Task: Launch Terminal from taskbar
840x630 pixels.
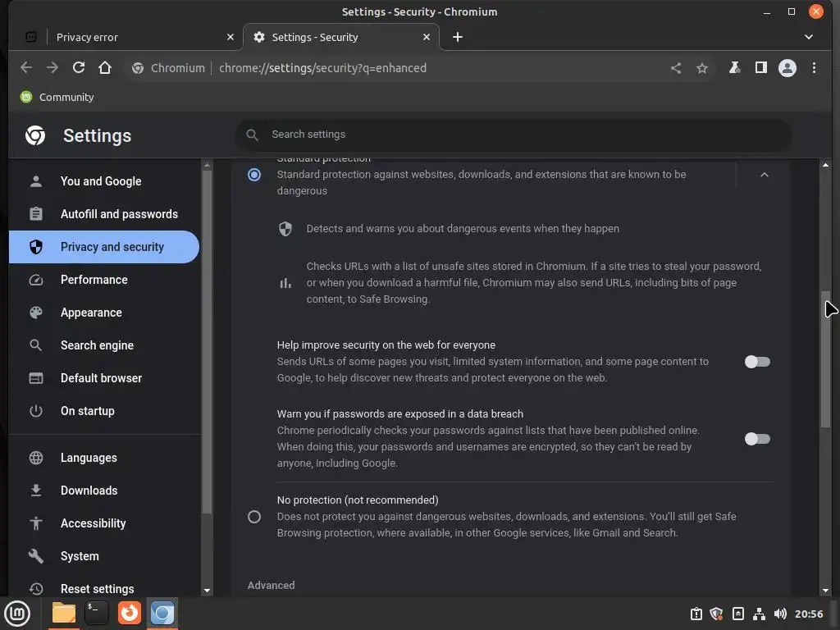Action: tap(97, 613)
